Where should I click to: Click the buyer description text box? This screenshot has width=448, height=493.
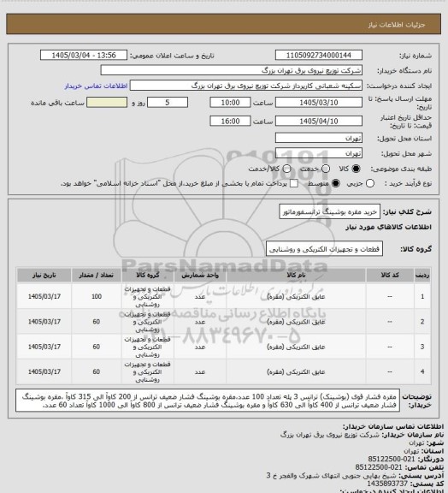click(208, 401)
